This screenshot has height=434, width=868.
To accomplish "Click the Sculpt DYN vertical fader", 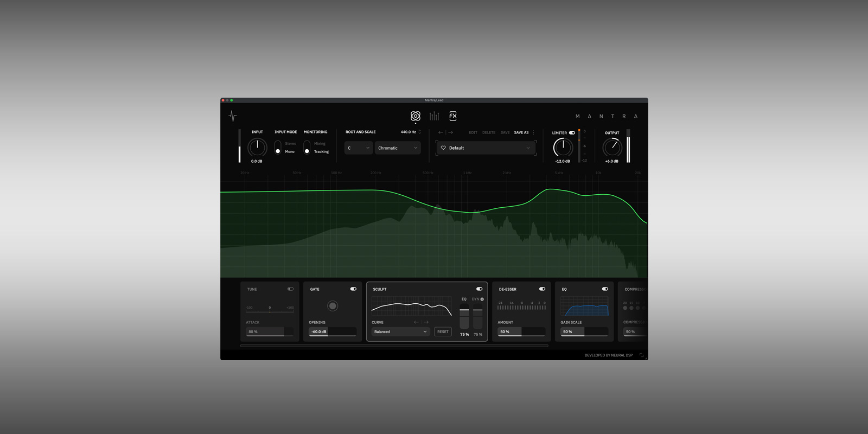I will click(477, 317).
